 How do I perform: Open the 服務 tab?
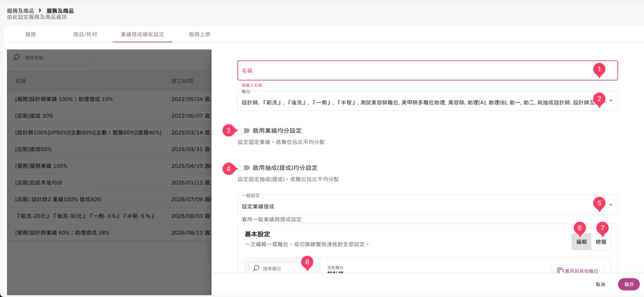coord(31,34)
